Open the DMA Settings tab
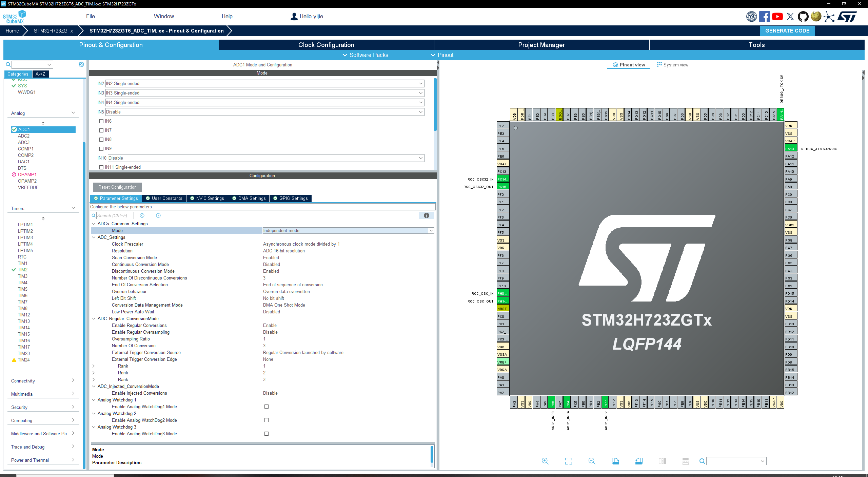Viewport: 868px width, 477px height. (249, 198)
